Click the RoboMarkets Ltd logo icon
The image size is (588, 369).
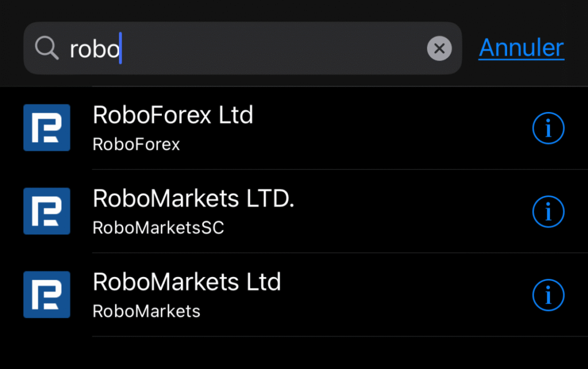47,295
